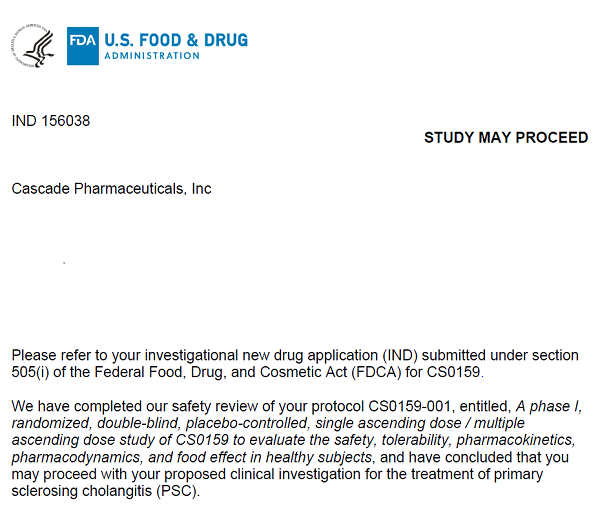
Task: Click the blue FDA badge logo
Action: [83, 46]
